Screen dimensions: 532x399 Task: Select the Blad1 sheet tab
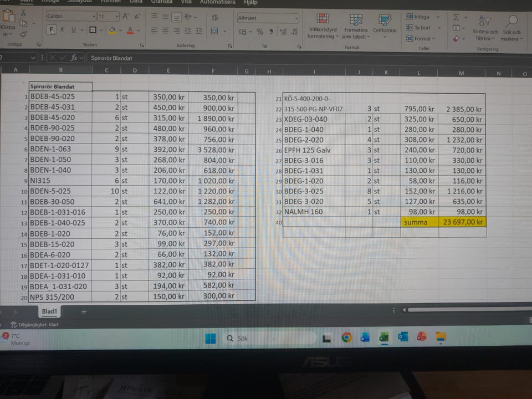50,312
